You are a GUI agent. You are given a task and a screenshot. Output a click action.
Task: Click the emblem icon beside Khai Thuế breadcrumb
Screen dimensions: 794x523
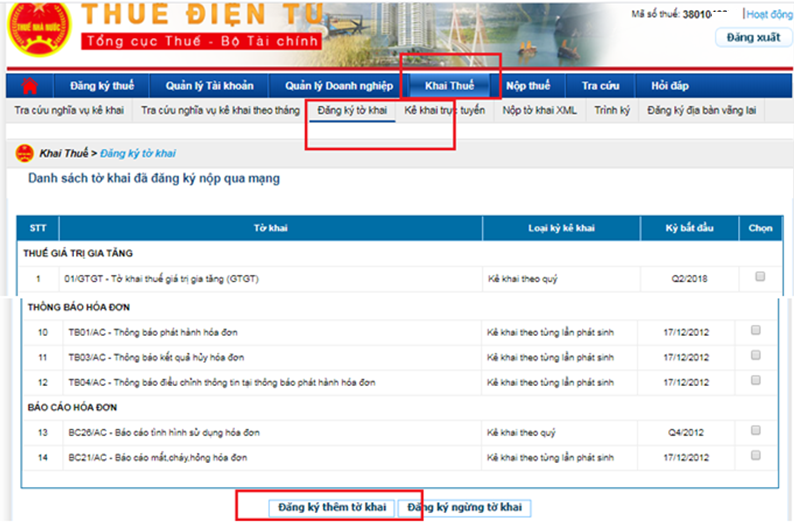coord(23,153)
